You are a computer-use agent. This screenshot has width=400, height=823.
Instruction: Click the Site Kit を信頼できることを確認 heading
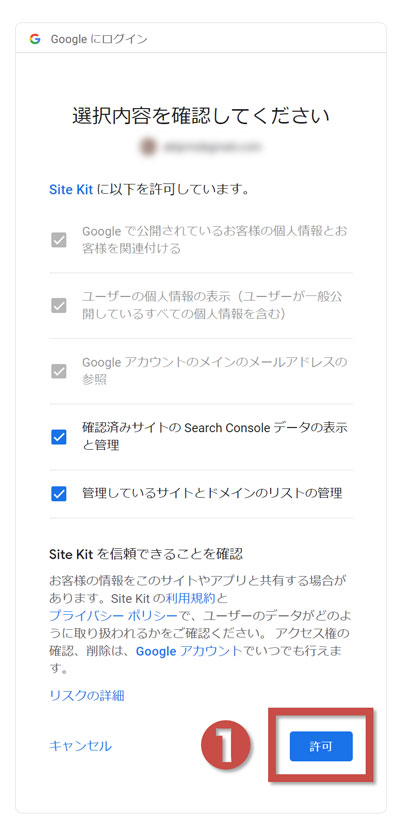(x=146, y=553)
